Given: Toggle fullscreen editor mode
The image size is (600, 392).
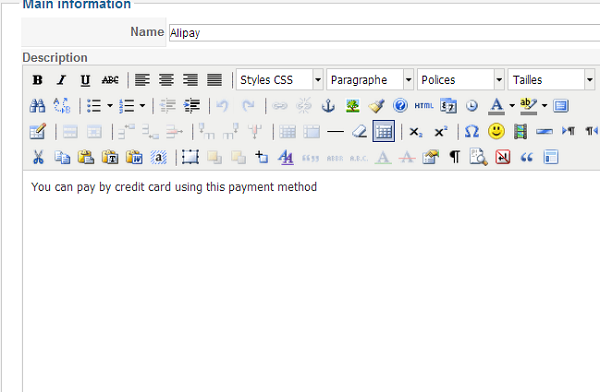Looking at the screenshot, I should [561, 106].
